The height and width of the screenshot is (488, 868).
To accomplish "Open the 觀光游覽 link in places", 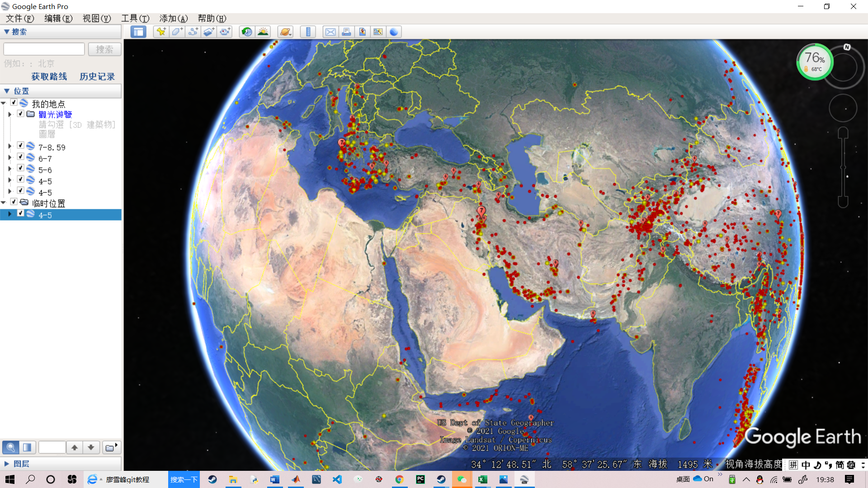I will (x=55, y=114).
